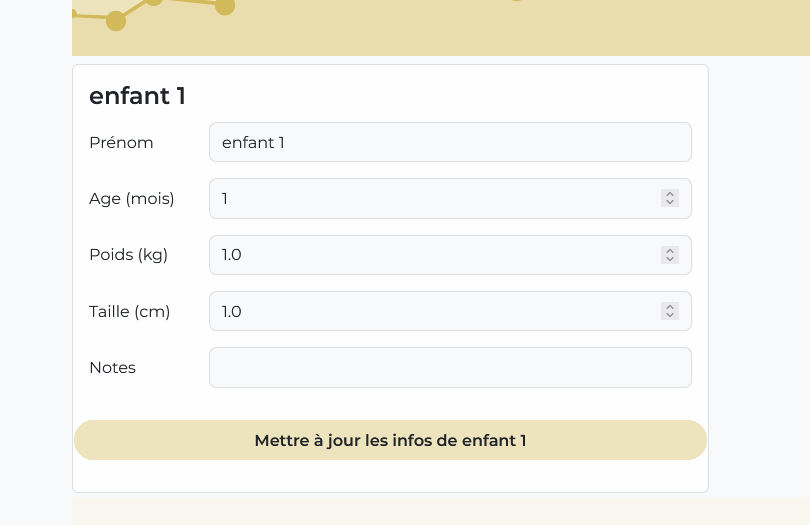Decrement Taille (cm) using the down arrow

click(x=670, y=315)
